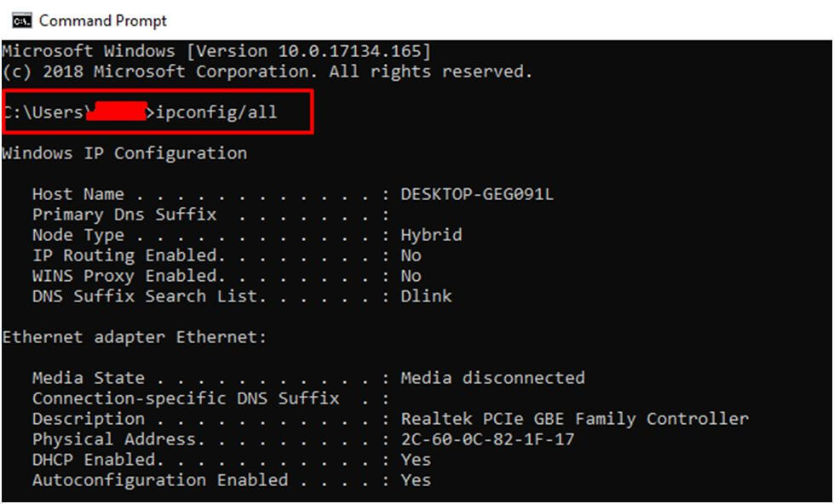Screen dimensions: 834x504
Task: Click the Windows IP Configuration heading
Action: pyautogui.click(x=124, y=153)
